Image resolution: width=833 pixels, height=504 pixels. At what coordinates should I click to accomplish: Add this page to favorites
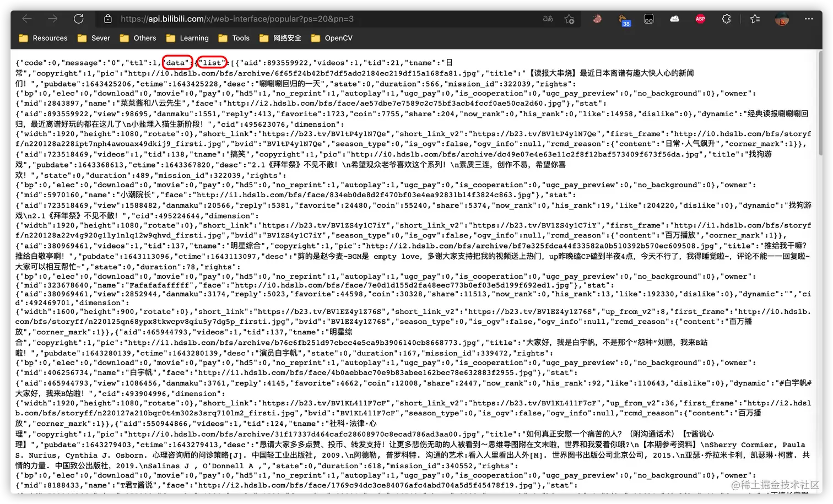click(x=570, y=19)
